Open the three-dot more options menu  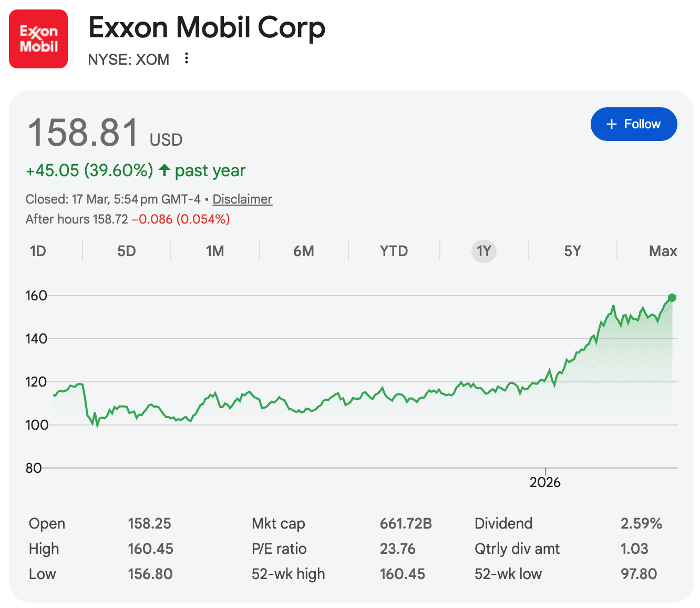[186, 58]
